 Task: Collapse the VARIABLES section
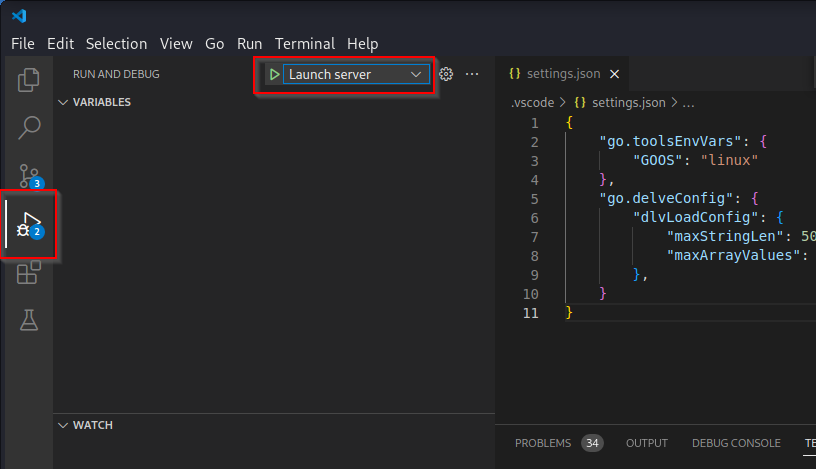pos(95,102)
